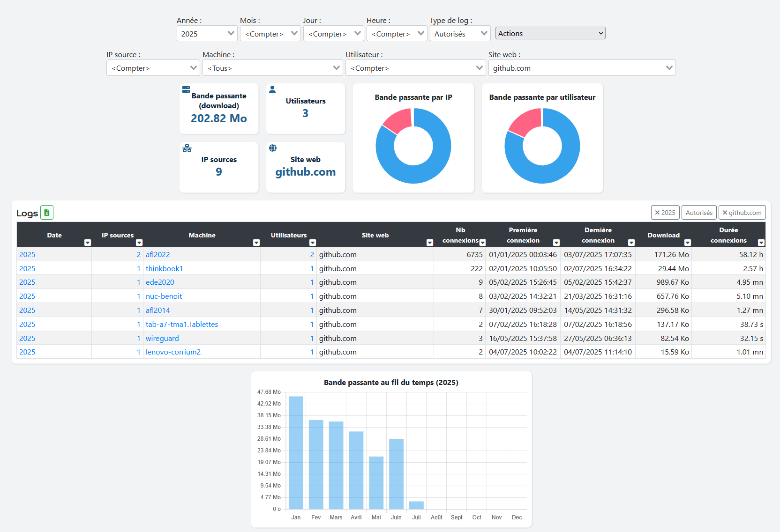Viewport: 780px width, 532px height.
Task: Open the IP source dropdown
Action: point(153,68)
